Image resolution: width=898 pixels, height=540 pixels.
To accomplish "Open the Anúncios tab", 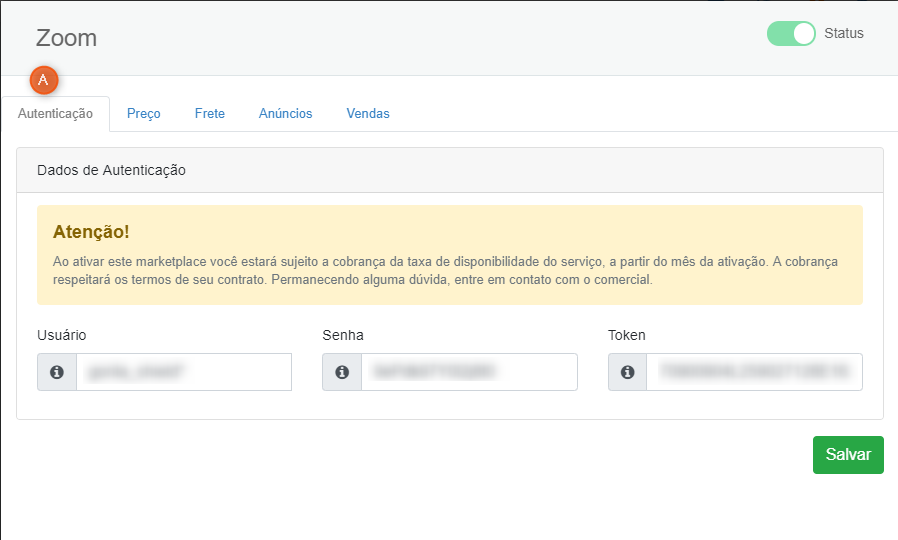I will (285, 113).
